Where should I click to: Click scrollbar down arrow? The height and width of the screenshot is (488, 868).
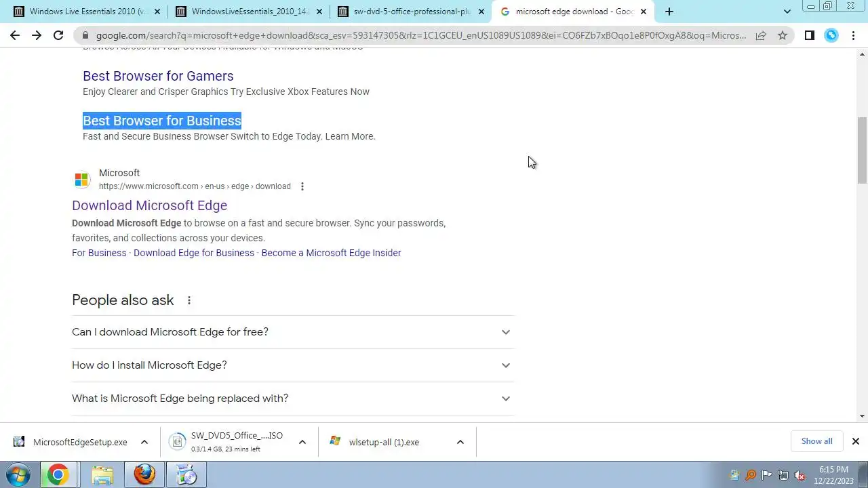tap(862, 416)
